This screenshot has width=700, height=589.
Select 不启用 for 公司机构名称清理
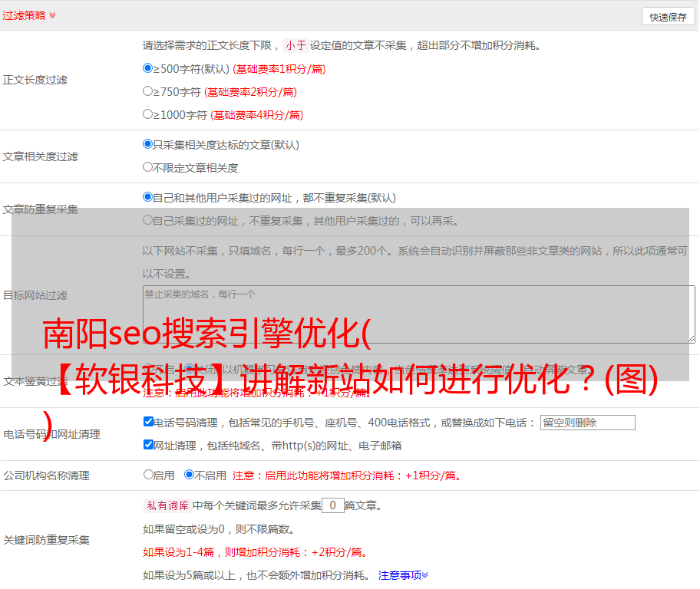point(189,475)
